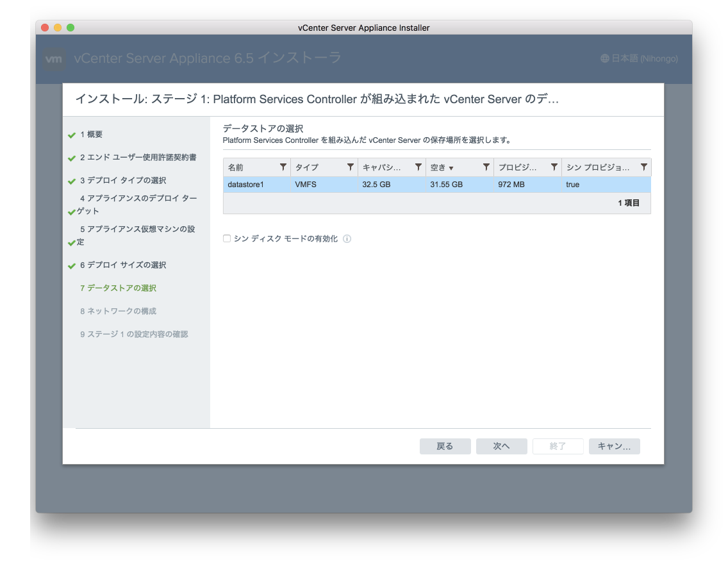728x564 pixels.
Task: Click the info icon beside シン ディスク モード
Action: pos(347,238)
